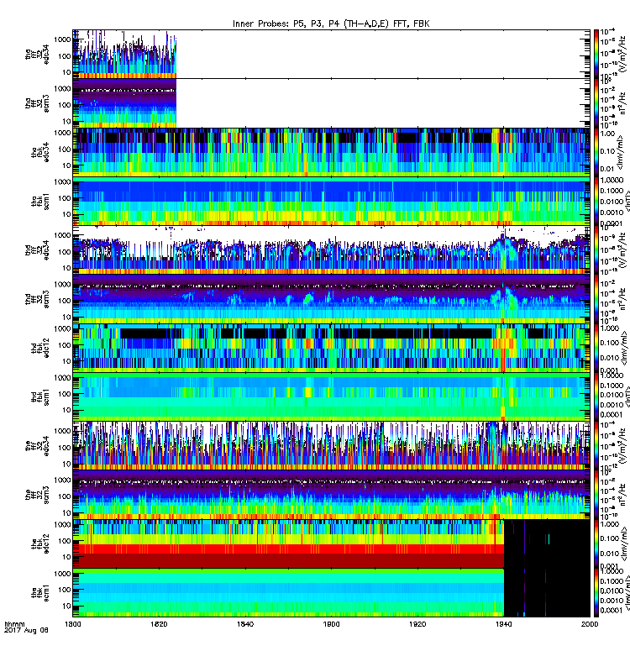Click the 100 frequency tick of thd fbk edc12
The height and width of the screenshot is (672, 630).
(65, 345)
